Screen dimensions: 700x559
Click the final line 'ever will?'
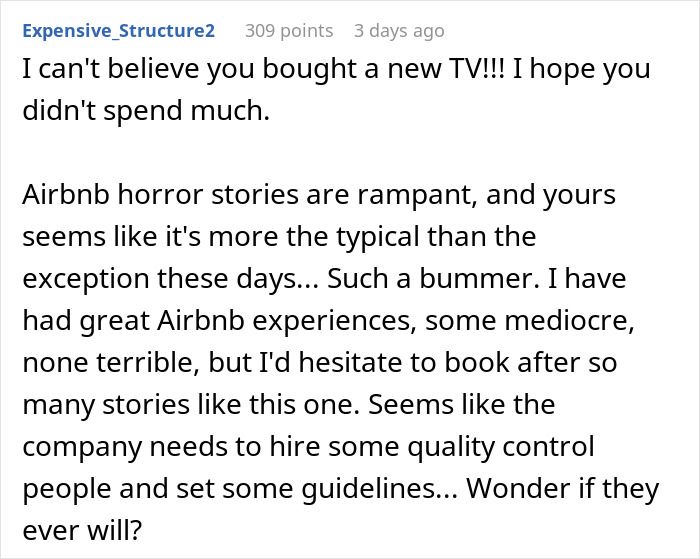[x=82, y=530]
